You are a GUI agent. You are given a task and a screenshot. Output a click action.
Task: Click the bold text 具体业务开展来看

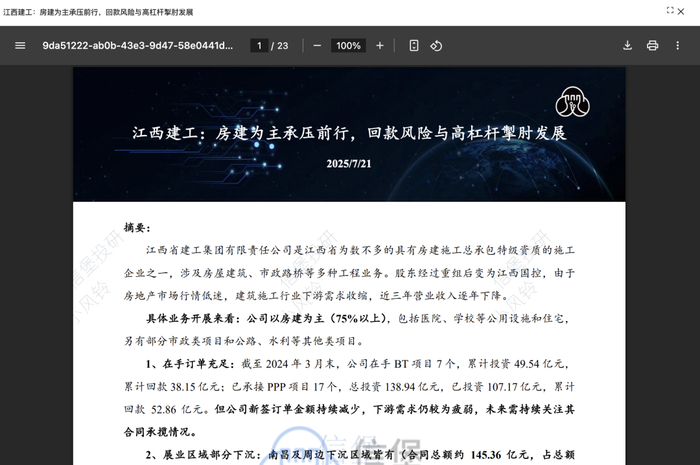[x=193, y=319]
